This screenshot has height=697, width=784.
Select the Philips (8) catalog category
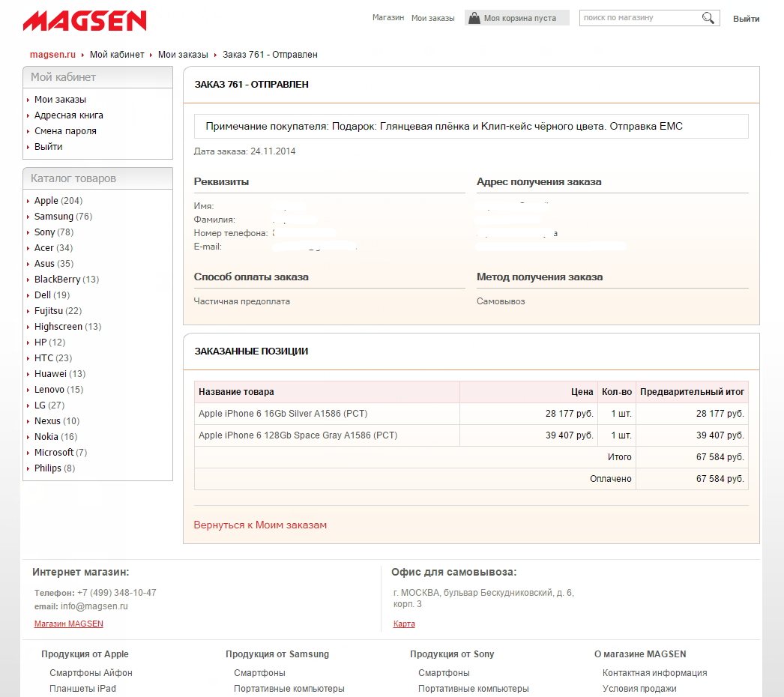click(55, 468)
